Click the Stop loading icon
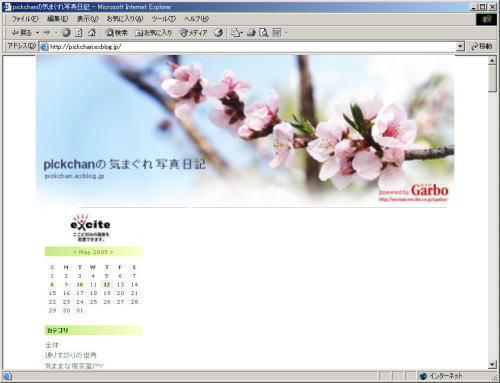 [x=66, y=33]
